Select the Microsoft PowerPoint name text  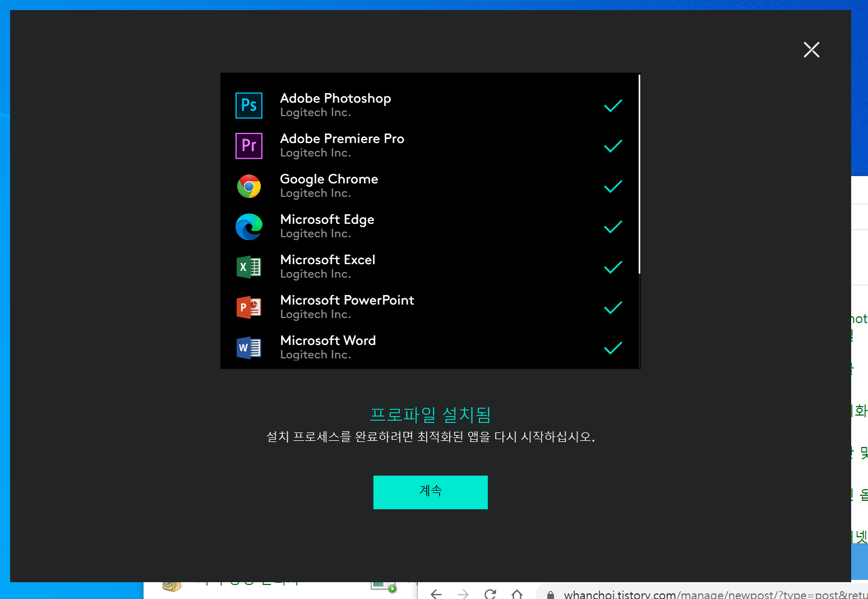[x=347, y=300]
